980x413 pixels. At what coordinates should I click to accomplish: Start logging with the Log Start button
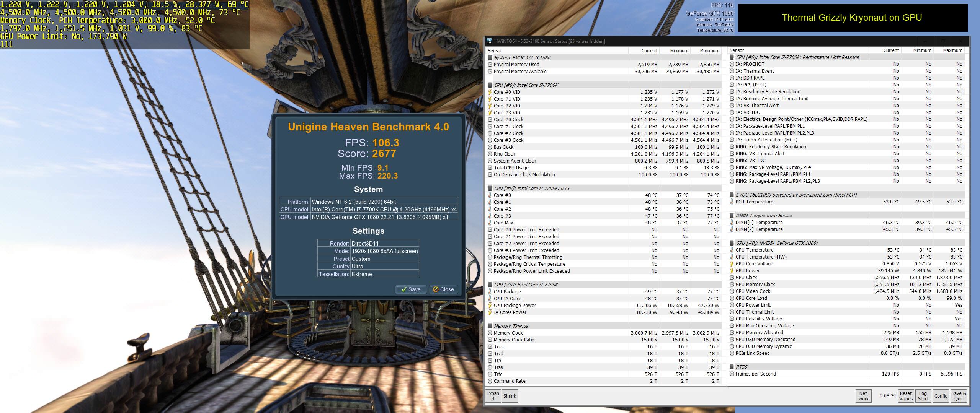pos(923,396)
